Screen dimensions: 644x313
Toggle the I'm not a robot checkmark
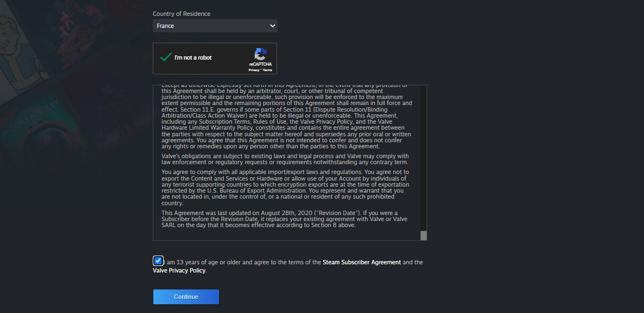tap(165, 57)
